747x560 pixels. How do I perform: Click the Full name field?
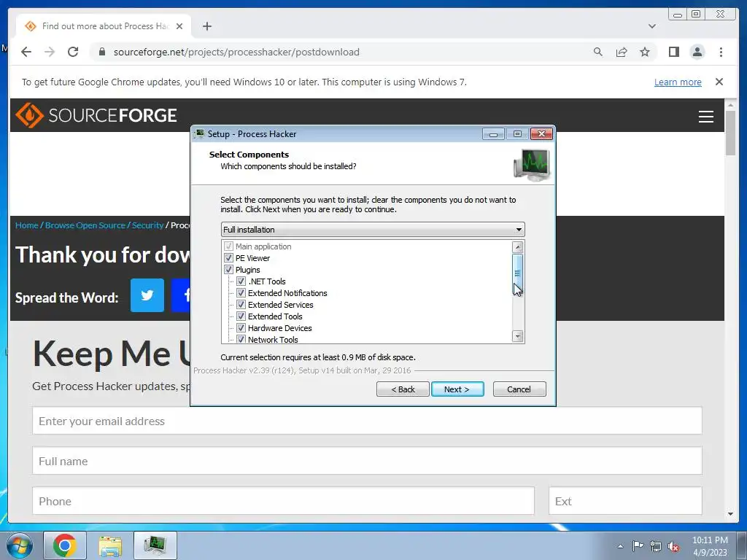tap(367, 461)
